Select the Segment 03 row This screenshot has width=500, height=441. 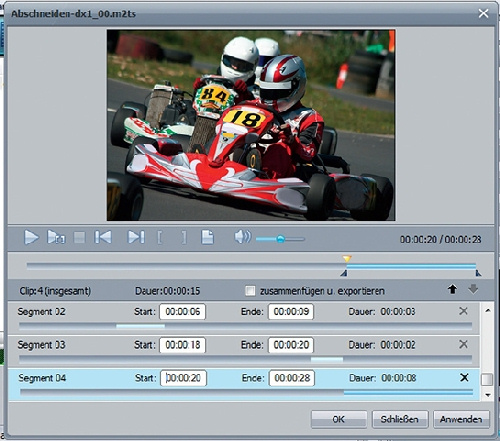tap(243, 351)
